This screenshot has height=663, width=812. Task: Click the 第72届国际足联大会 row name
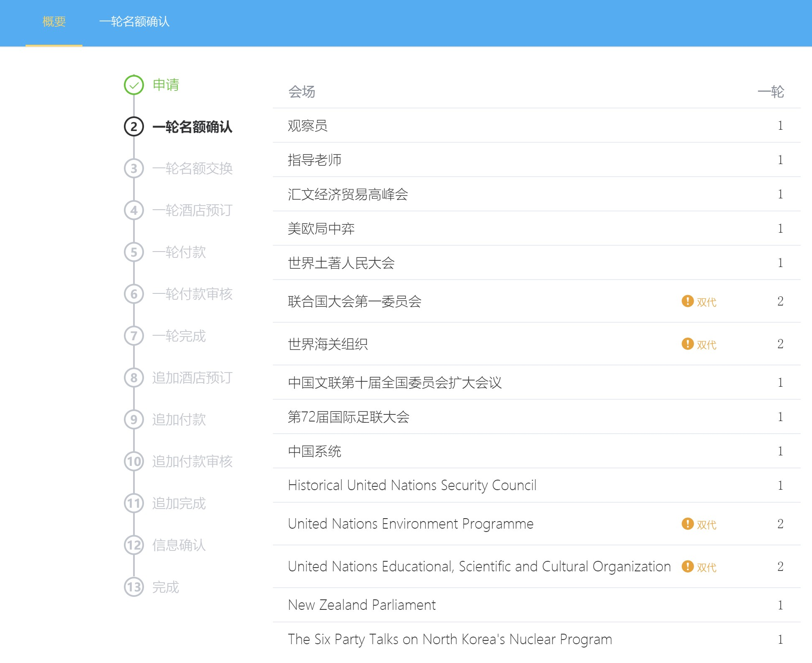coord(349,417)
